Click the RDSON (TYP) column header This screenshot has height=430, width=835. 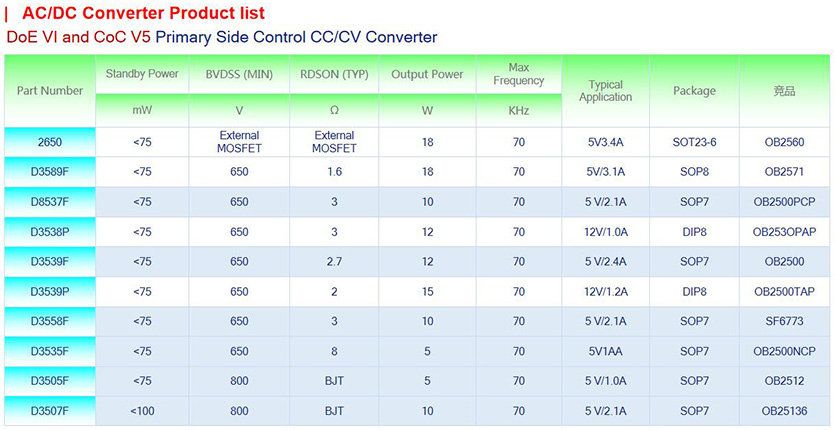click(x=334, y=74)
